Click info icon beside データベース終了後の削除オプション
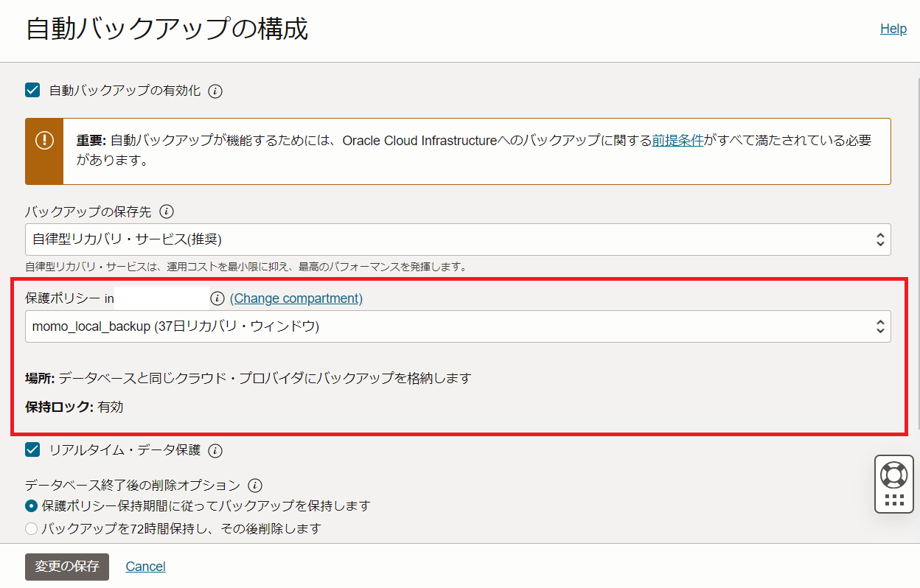The height and width of the screenshot is (588, 920). point(255,486)
